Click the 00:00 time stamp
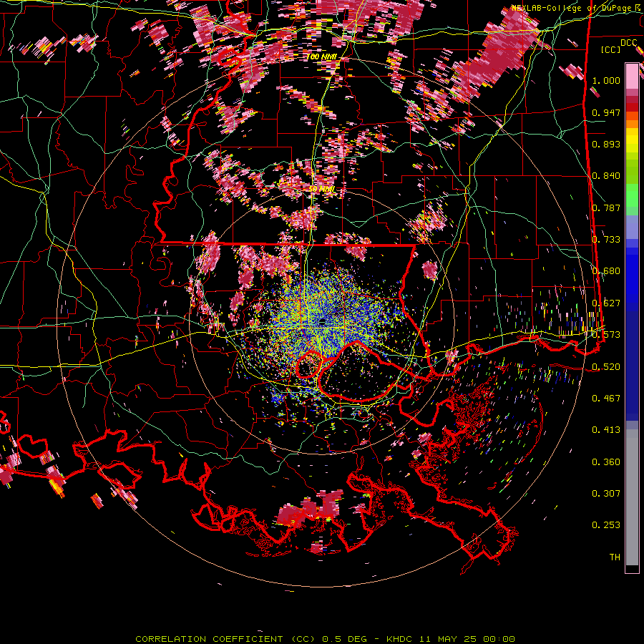Screen dimensions: 644x644 coord(499,639)
